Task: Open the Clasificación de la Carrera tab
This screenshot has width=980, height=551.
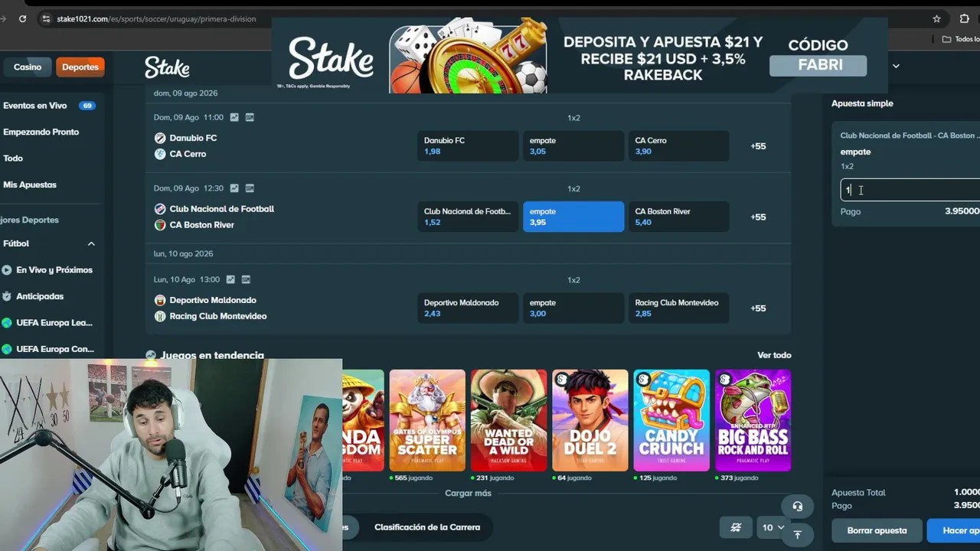Action: (x=427, y=527)
